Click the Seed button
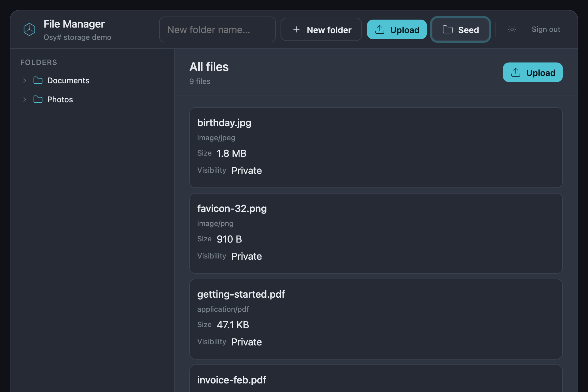Viewport: 588px width, 392px height. (x=461, y=29)
